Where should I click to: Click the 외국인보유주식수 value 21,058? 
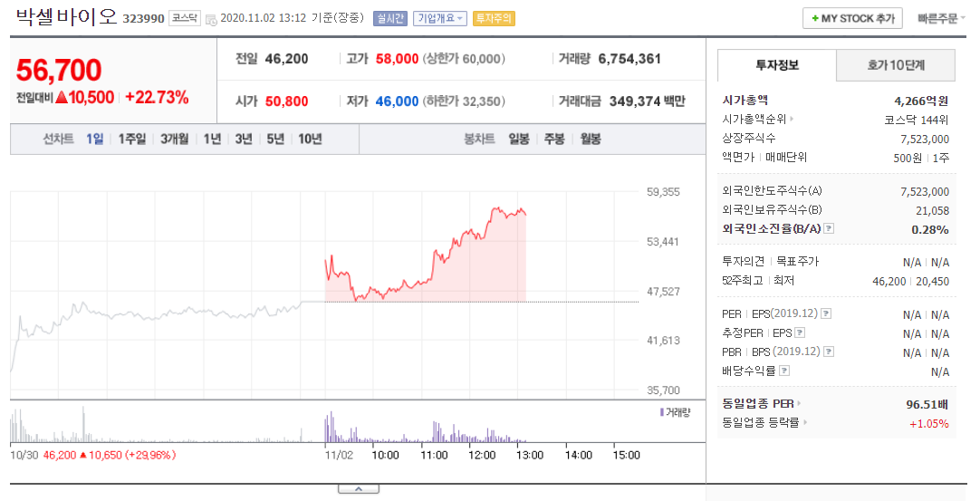933,211
